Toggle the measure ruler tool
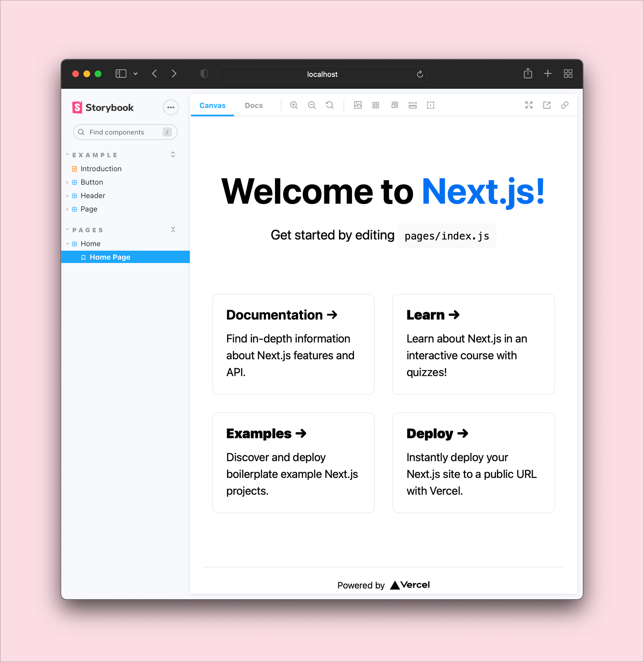The image size is (644, 662). coord(412,105)
